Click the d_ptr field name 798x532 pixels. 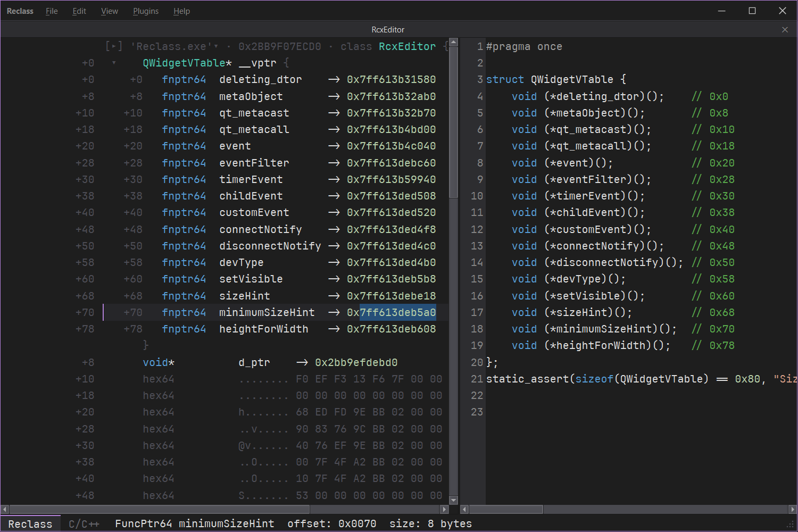click(254, 362)
